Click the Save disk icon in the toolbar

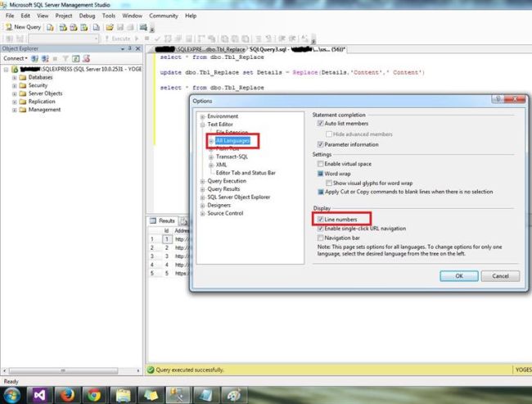[120, 27]
